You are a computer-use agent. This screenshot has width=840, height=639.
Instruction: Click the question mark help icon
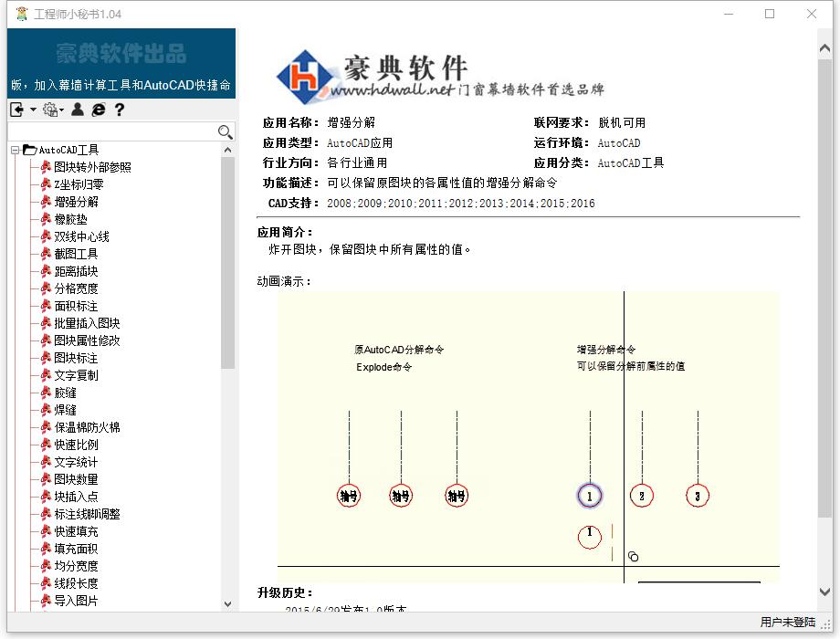(119, 110)
